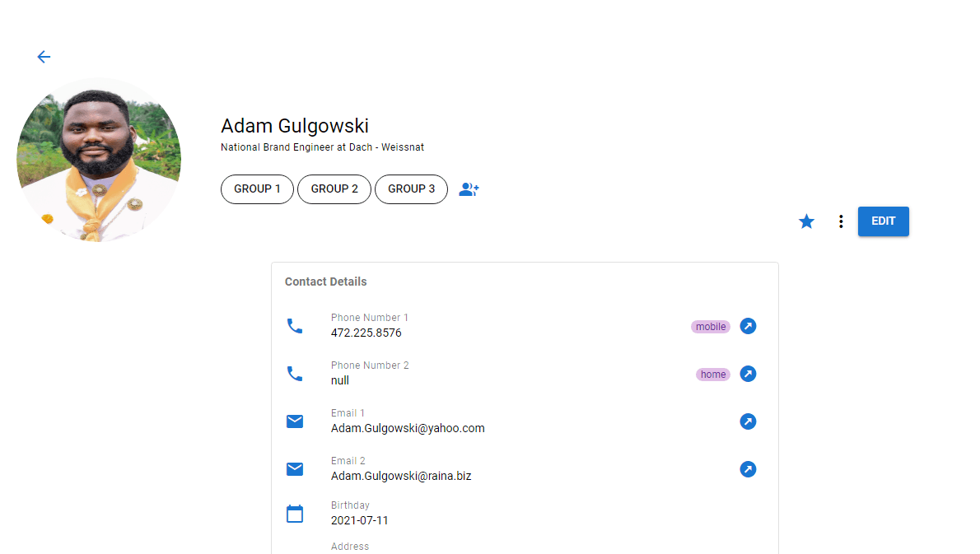Screen dimensions: 980x554
Task: Select the birthday value 2021-07-11
Action: pos(359,520)
